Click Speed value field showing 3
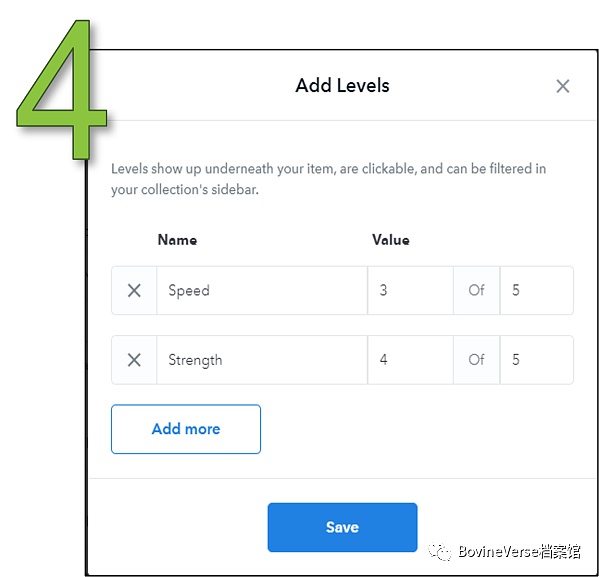The image size is (599, 577). (411, 290)
